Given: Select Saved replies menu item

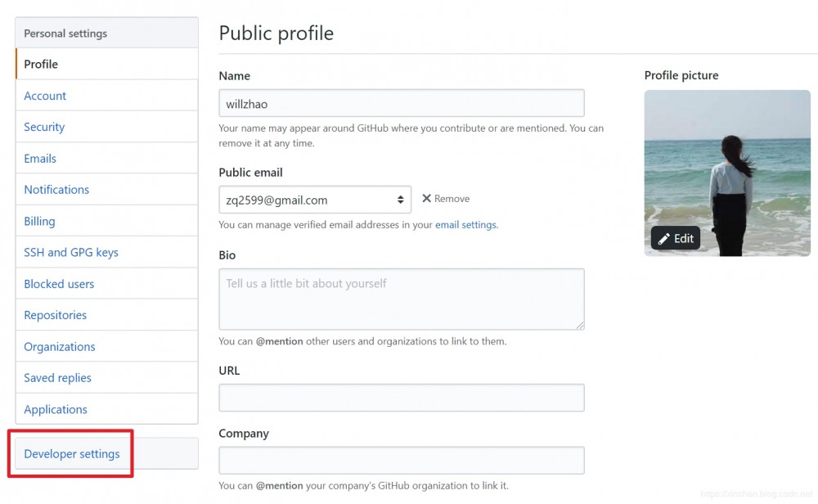Looking at the screenshot, I should 57,378.
